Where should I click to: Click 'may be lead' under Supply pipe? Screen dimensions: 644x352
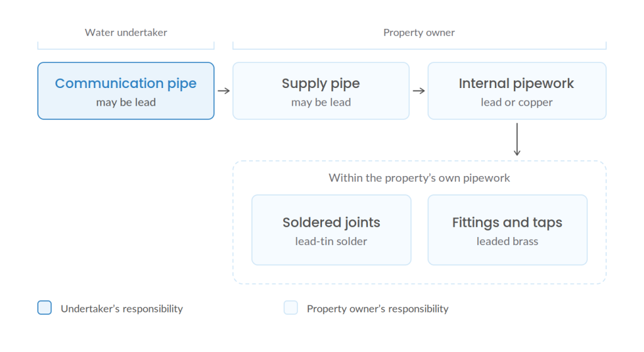321,102
